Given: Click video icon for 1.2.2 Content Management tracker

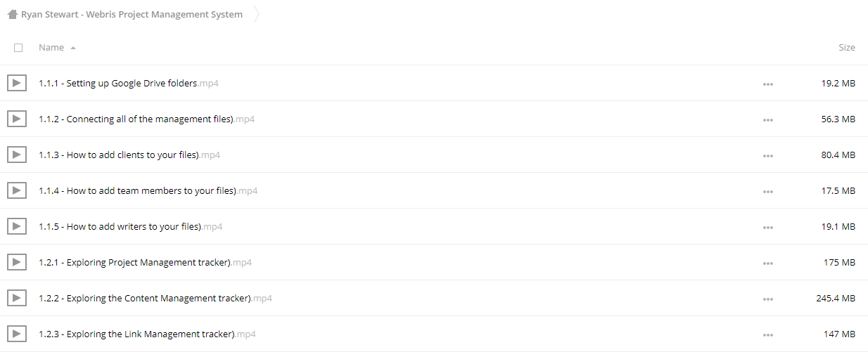Looking at the screenshot, I should [17, 298].
